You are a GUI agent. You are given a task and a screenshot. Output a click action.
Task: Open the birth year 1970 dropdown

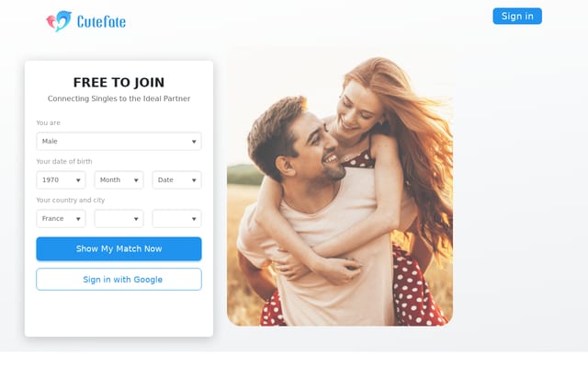[x=61, y=180]
